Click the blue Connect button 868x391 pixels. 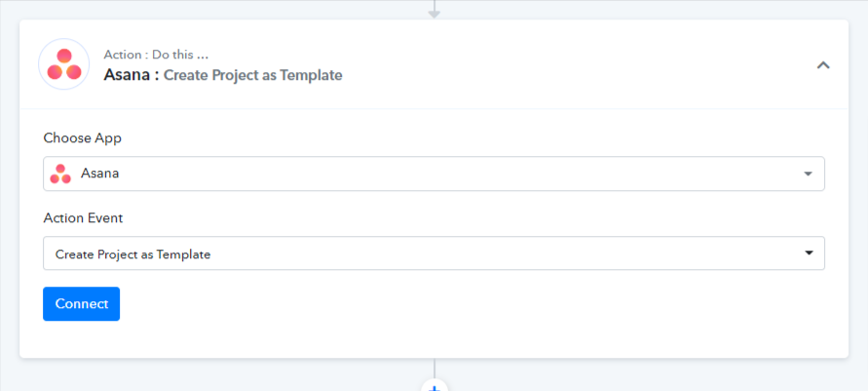coord(82,303)
